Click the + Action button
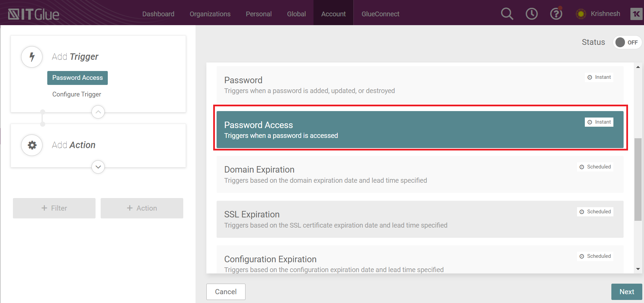 coord(142,208)
